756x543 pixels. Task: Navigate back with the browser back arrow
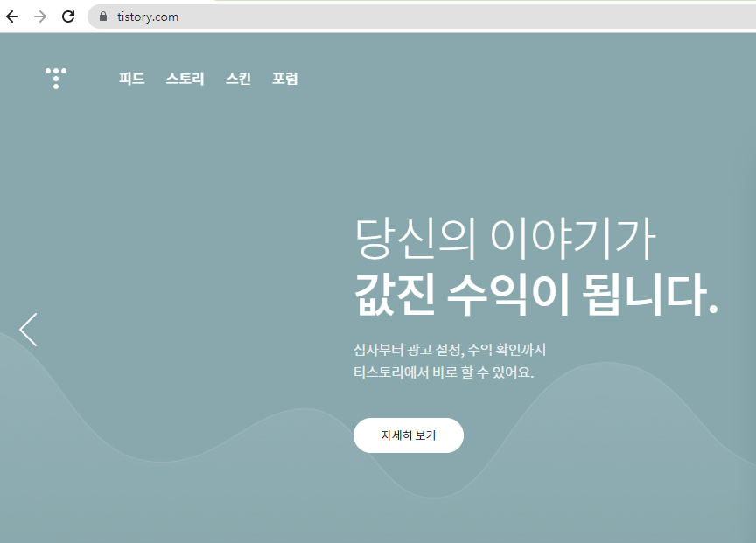(x=12, y=16)
